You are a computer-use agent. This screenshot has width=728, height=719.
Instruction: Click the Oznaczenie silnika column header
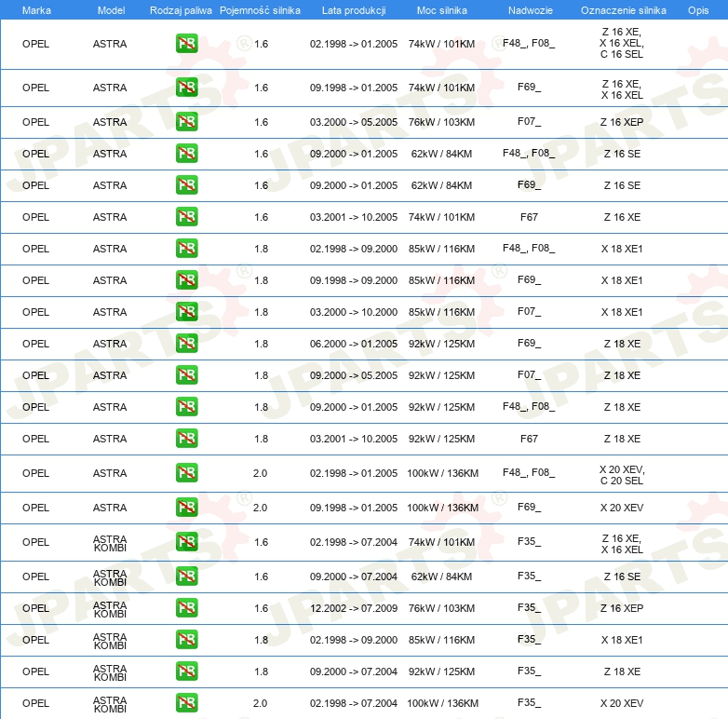623,9
